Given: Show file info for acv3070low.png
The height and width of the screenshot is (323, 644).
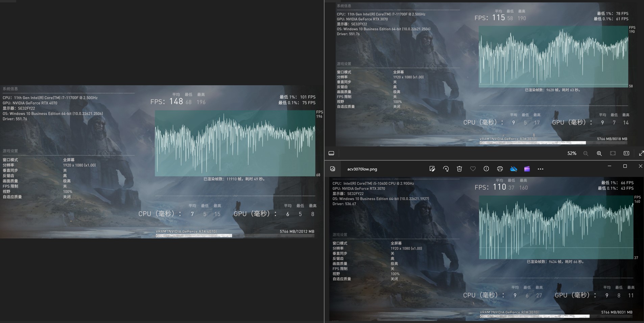Looking at the screenshot, I should (x=486, y=169).
